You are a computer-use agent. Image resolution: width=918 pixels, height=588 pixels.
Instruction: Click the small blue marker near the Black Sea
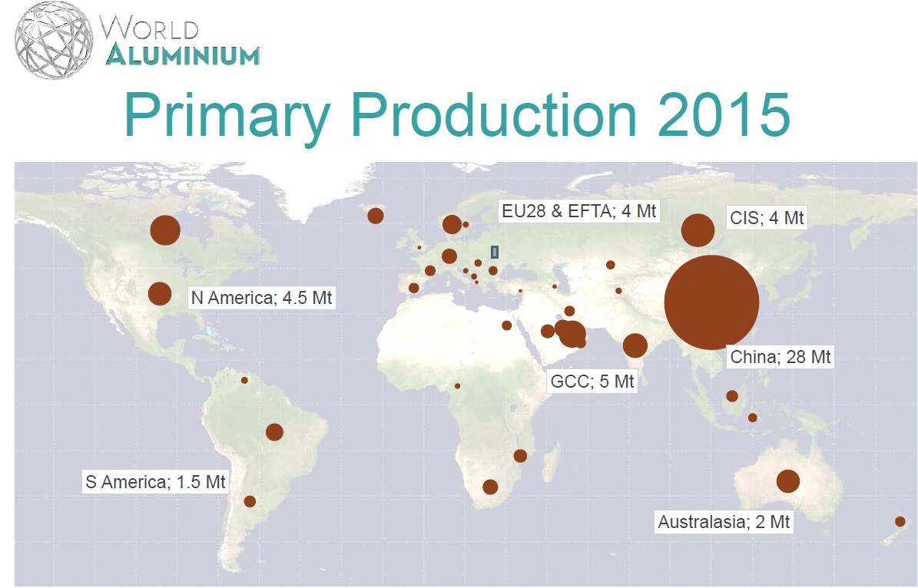click(x=494, y=252)
